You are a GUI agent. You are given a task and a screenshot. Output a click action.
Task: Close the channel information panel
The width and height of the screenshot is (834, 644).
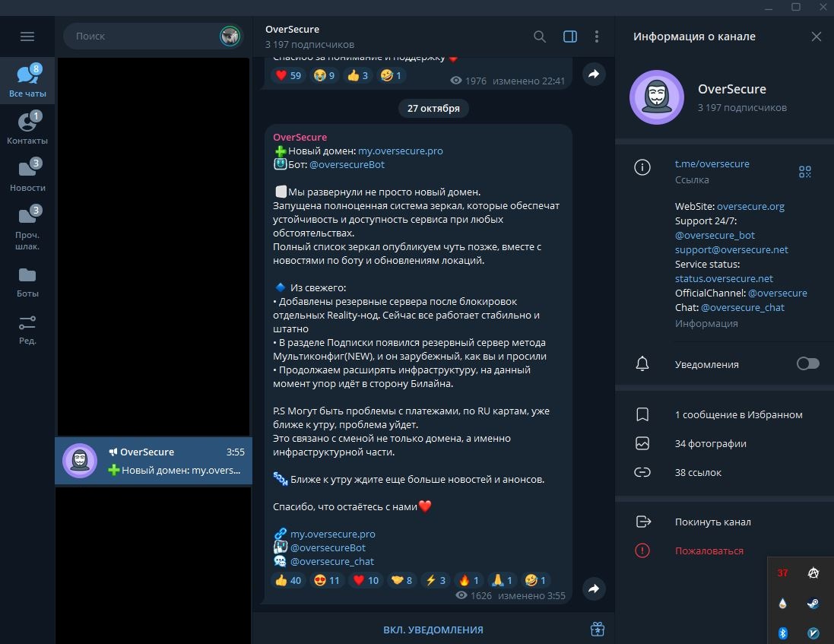point(816,36)
